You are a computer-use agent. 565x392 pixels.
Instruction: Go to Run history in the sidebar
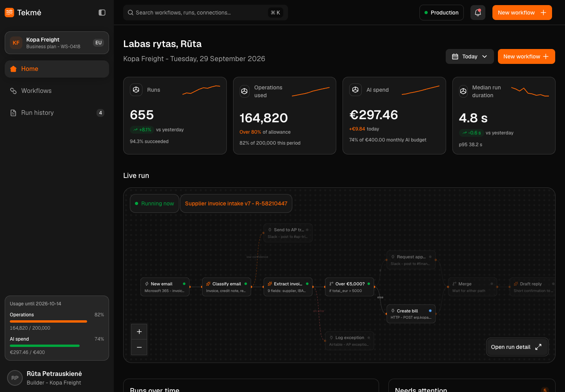pyautogui.click(x=57, y=113)
